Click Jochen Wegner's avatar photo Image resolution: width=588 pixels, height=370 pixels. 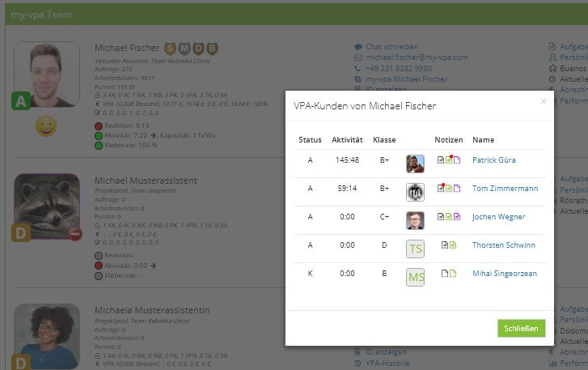click(415, 220)
